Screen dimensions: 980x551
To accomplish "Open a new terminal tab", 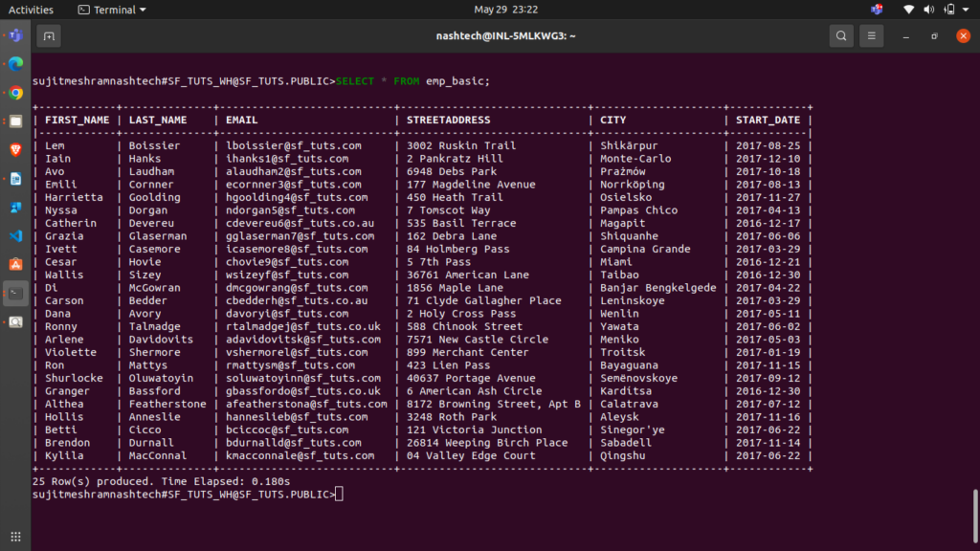I will (x=49, y=36).
